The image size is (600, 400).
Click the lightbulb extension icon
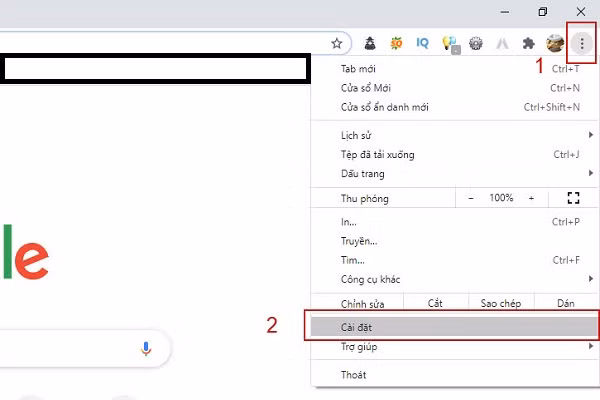[x=450, y=44]
